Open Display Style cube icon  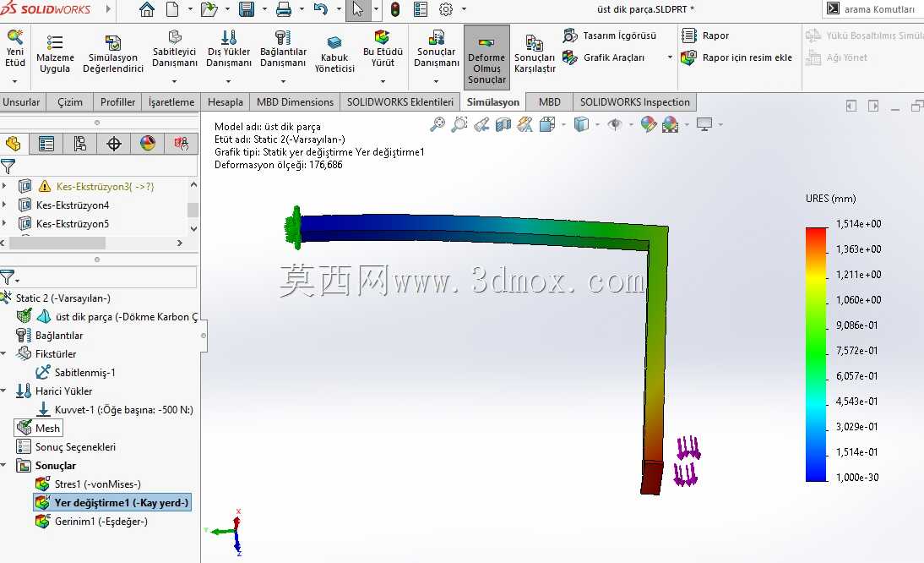click(x=581, y=124)
